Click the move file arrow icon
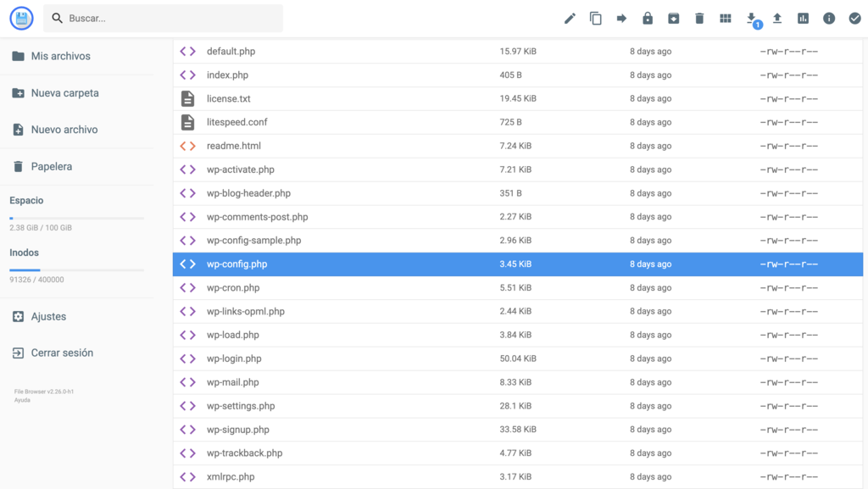 621,18
